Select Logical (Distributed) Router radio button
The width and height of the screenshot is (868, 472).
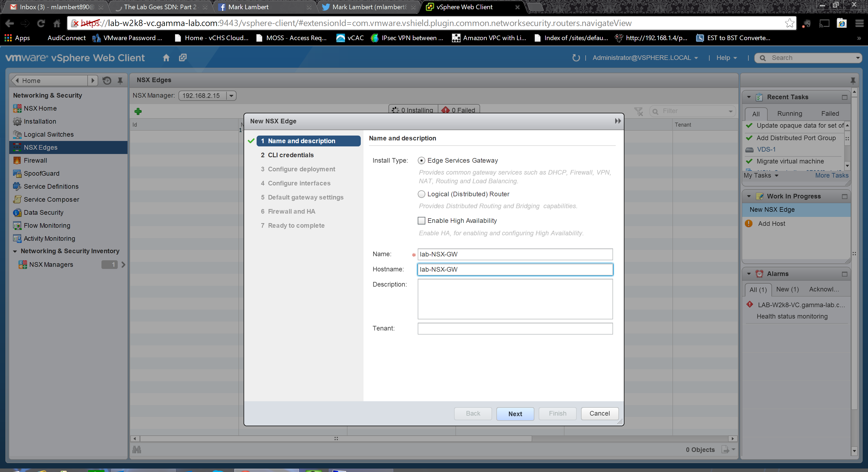(421, 194)
